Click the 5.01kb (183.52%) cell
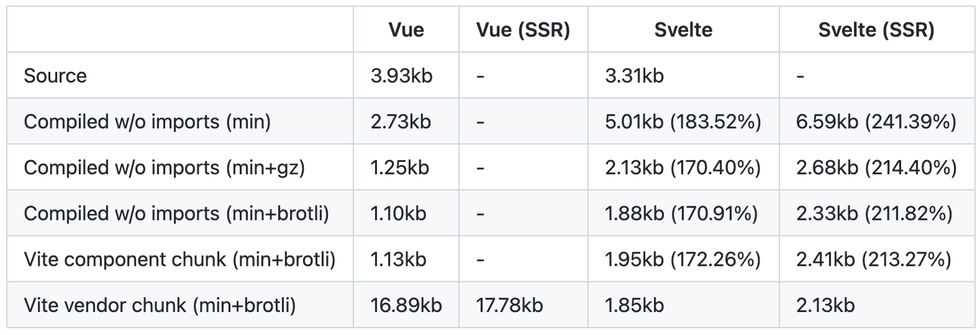The height and width of the screenshot is (335, 980). (x=683, y=121)
